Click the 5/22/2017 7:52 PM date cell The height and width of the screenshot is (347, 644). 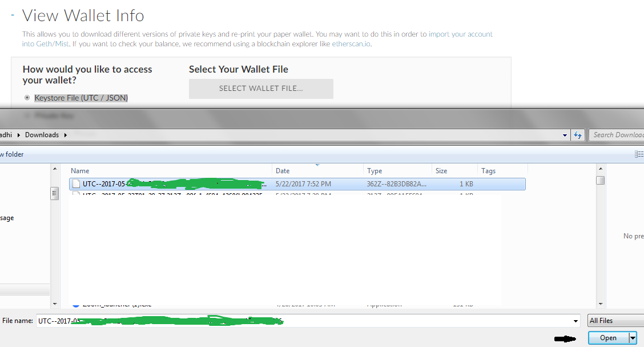click(303, 184)
